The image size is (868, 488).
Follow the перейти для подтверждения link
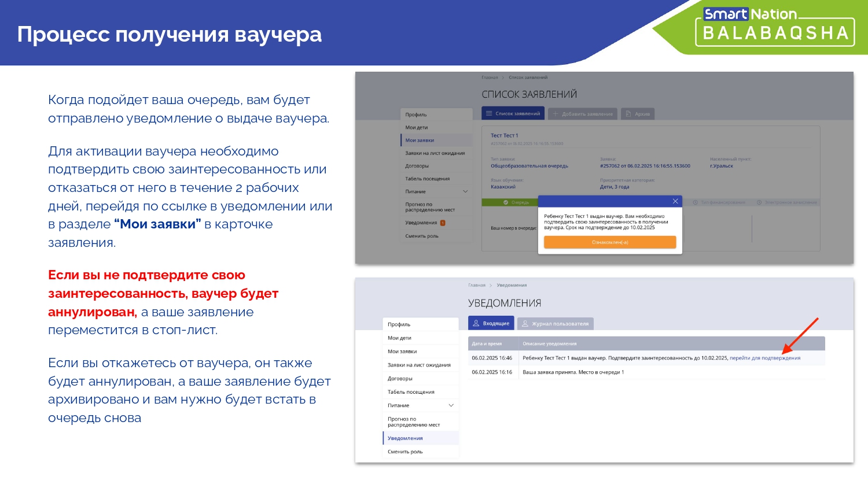764,358
